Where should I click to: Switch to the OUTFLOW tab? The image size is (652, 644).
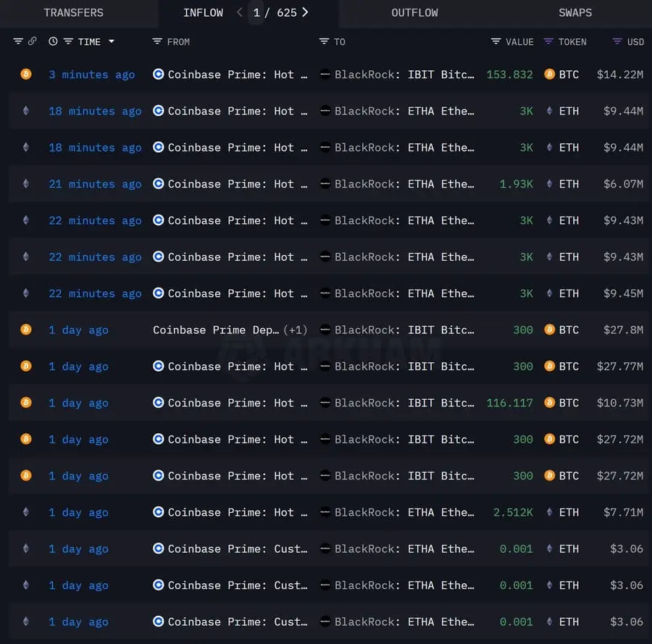click(x=414, y=13)
